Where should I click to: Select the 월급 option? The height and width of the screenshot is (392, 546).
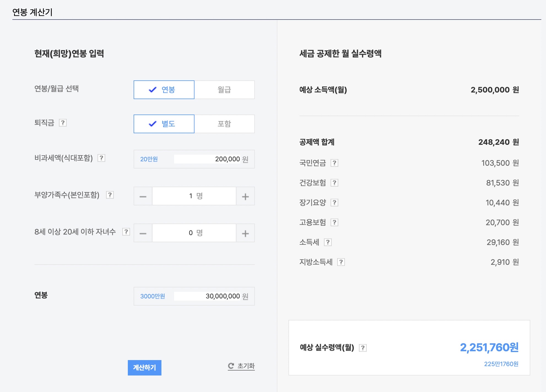click(224, 90)
